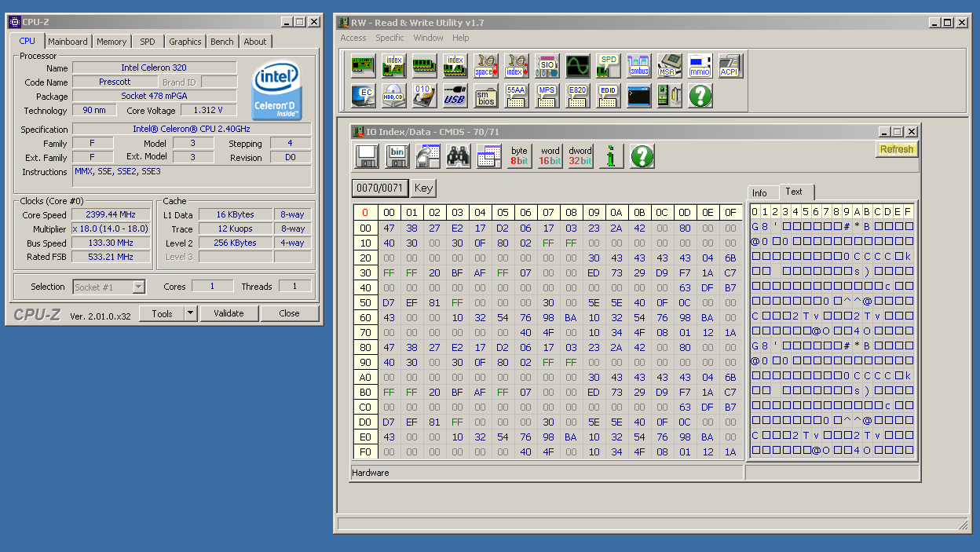Click the Validate button in CPU-Z
The width and height of the screenshot is (980, 552).
point(229,313)
